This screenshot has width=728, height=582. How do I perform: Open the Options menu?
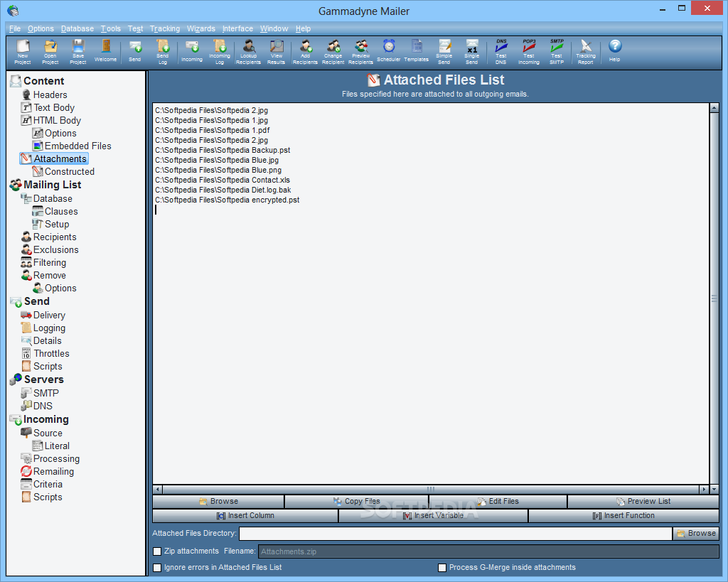pyautogui.click(x=41, y=28)
